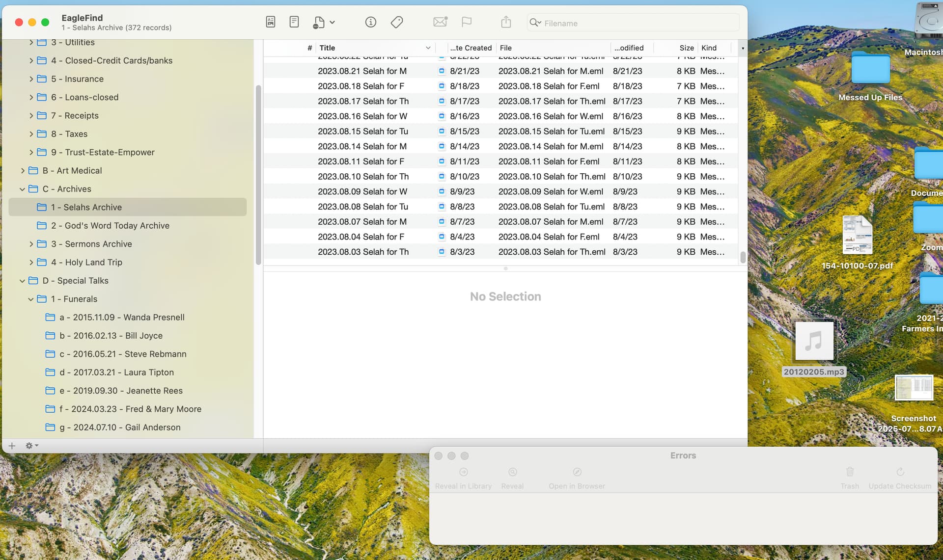Open the new document dropdown arrow
The image size is (943, 560).
(333, 23)
